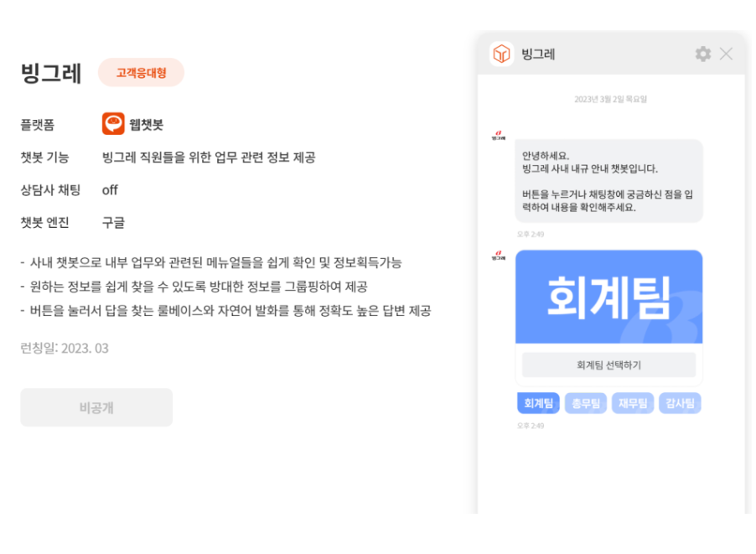Viewport: 756px width, 554px height.
Task: Close the 빙그레 chat window
Action: coord(726,54)
